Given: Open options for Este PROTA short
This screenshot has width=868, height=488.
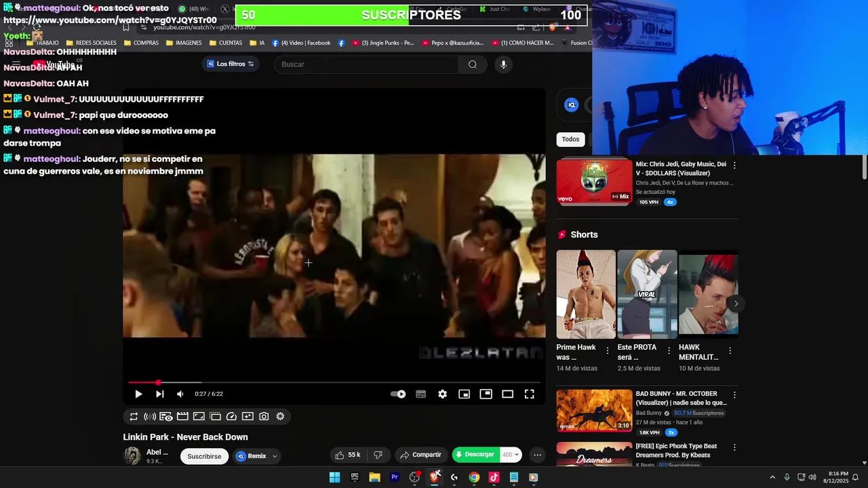Looking at the screenshot, I should [x=669, y=350].
